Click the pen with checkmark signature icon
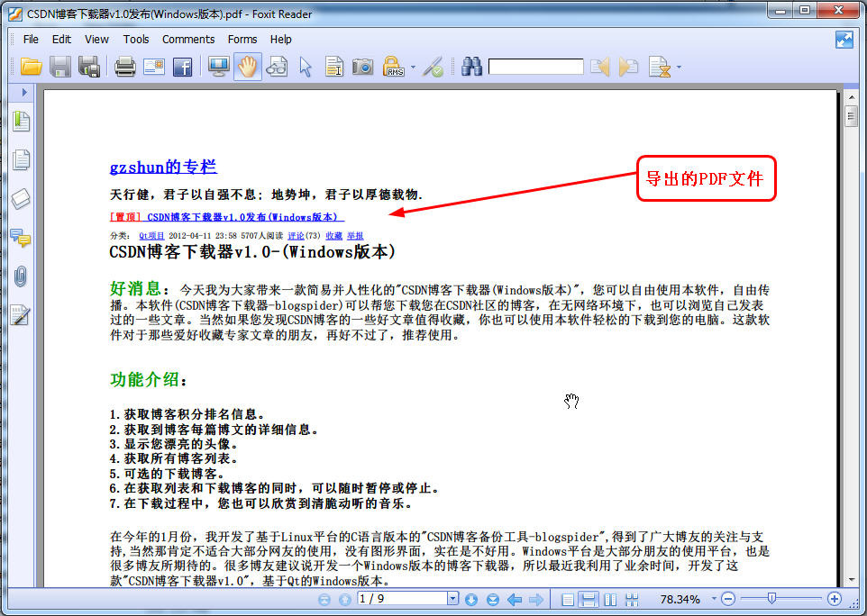Image resolution: width=867 pixels, height=616 pixels. pyautogui.click(x=433, y=67)
